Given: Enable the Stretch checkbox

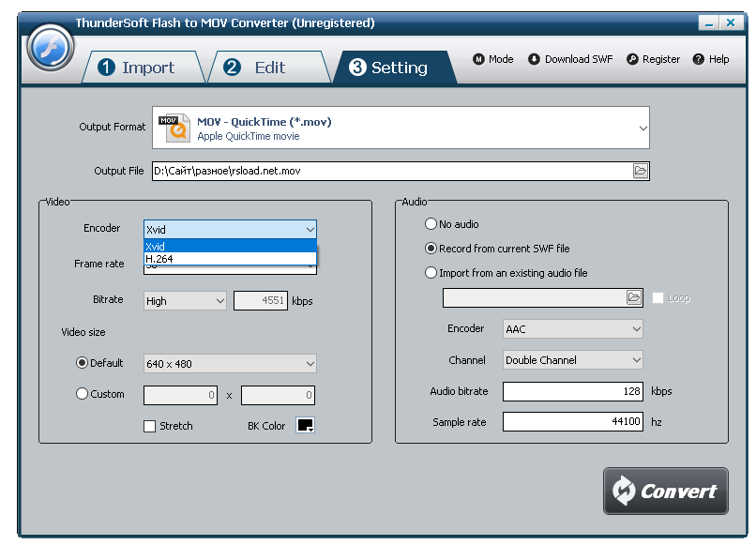Looking at the screenshot, I should coord(149,426).
